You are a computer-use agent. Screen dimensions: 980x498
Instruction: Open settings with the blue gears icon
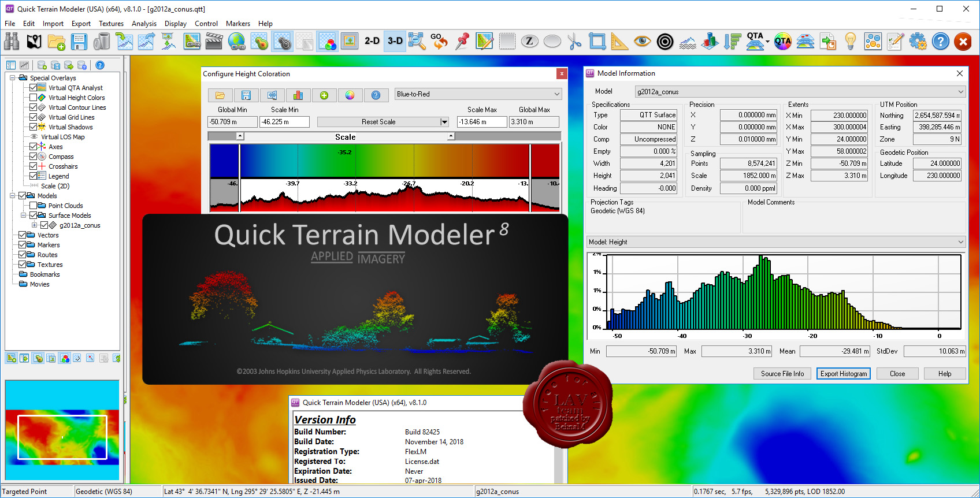click(x=918, y=41)
